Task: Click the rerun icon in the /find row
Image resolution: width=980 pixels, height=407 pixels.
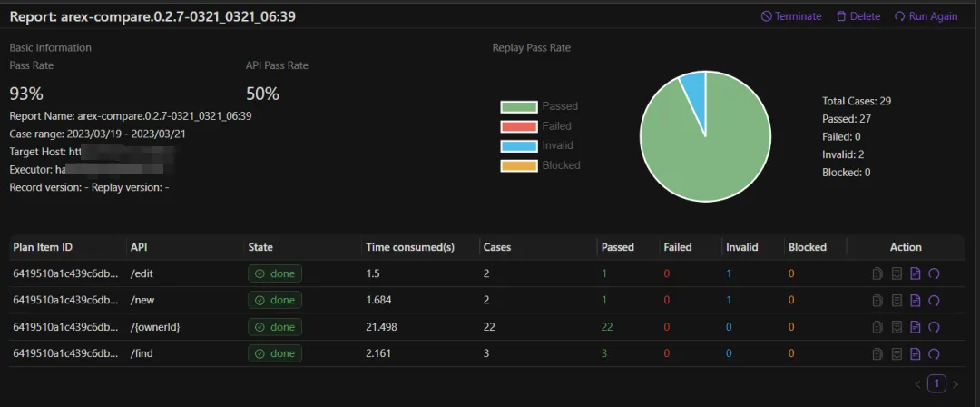Action: tap(935, 353)
